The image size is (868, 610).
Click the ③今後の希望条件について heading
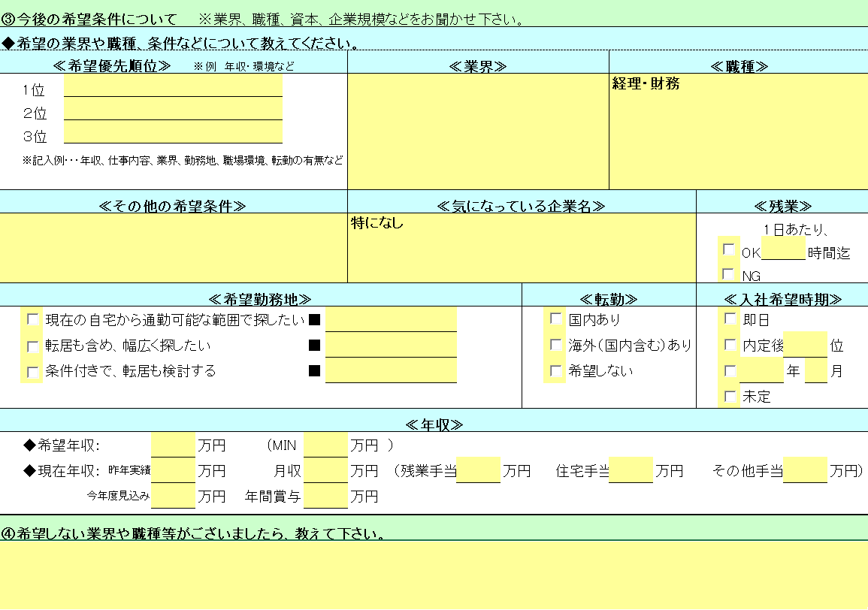pyautogui.click(x=89, y=19)
